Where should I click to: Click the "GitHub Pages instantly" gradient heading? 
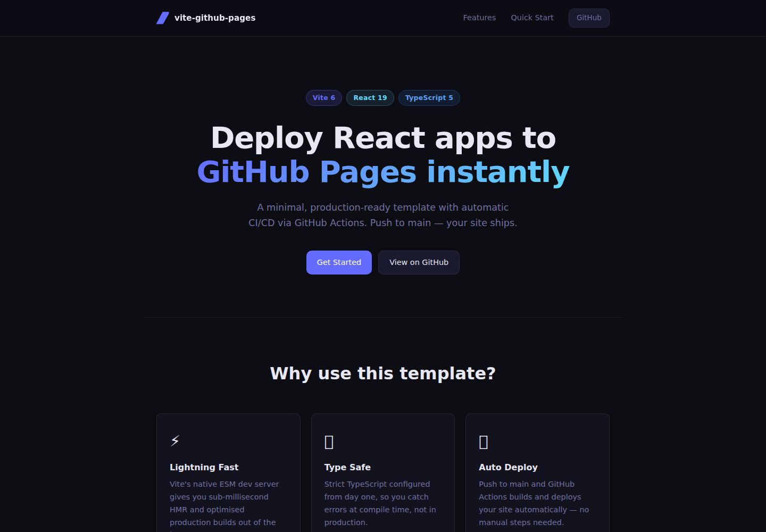pos(383,172)
